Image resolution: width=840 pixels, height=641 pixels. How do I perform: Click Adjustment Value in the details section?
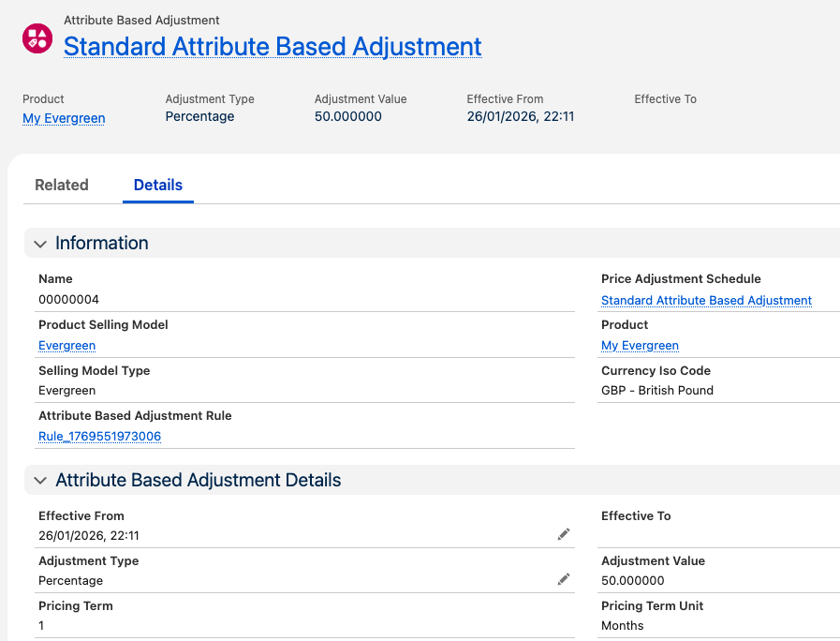click(x=632, y=580)
